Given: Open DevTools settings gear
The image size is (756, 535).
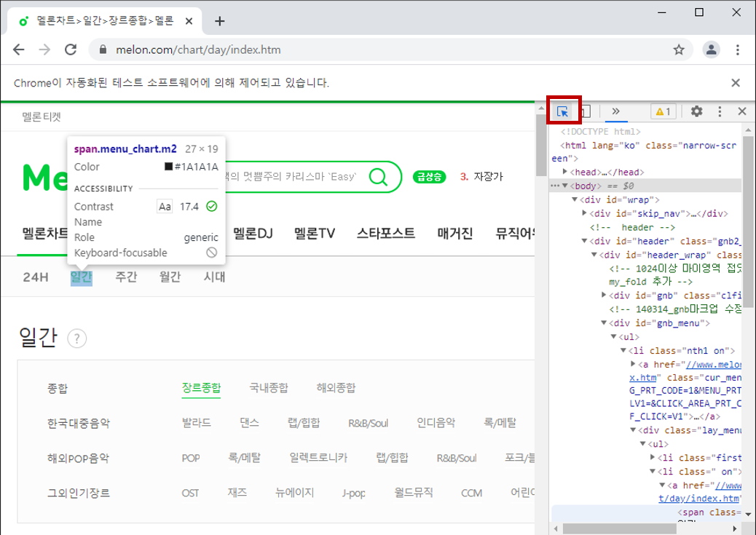Looking at the screenshot, I should (x=697, y=111).
